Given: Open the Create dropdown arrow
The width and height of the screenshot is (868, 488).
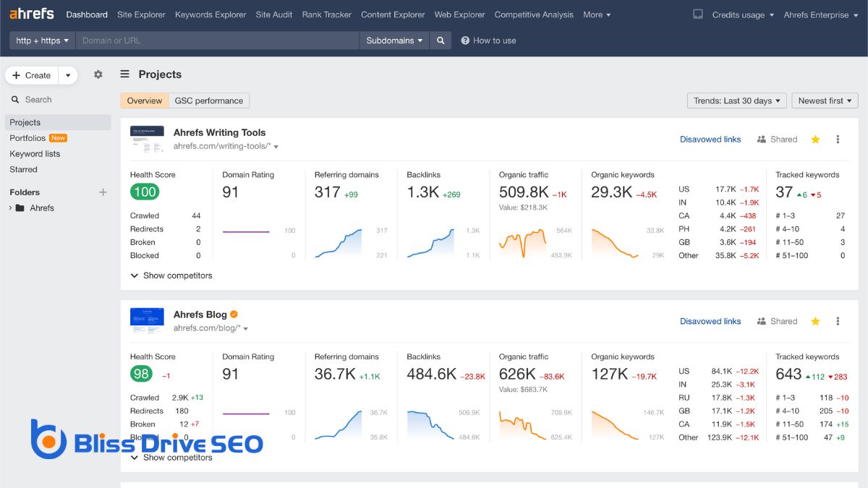Looking at the screenshot, I should 68,75.
